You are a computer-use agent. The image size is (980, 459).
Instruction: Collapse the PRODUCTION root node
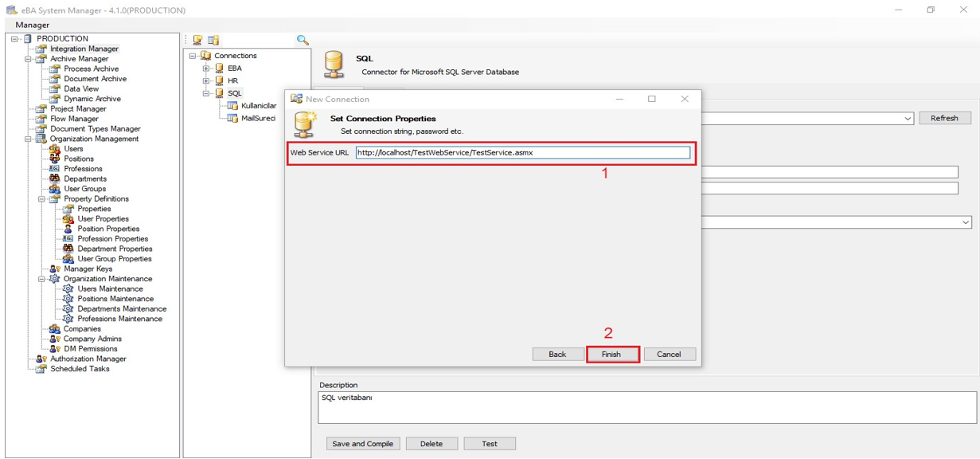point(14,38)
